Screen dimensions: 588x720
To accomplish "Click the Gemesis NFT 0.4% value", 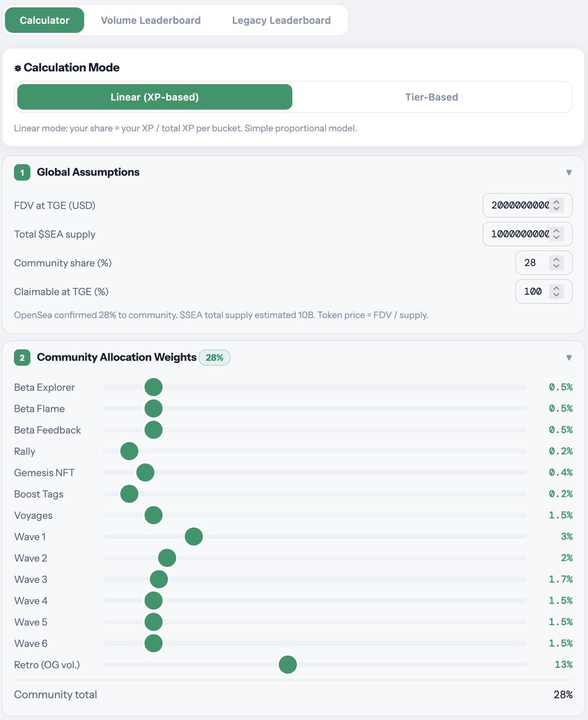I will [561, 473].
